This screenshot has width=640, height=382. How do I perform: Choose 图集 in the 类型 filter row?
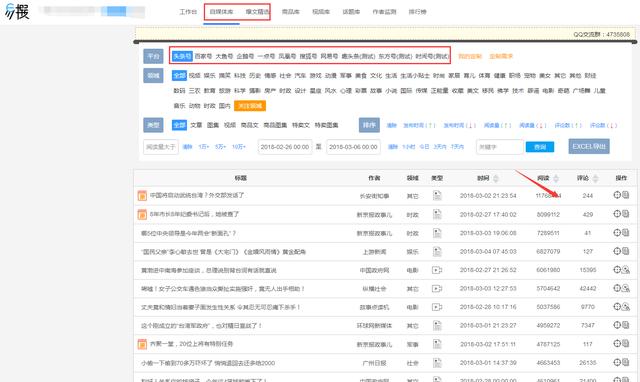point(213,125)
